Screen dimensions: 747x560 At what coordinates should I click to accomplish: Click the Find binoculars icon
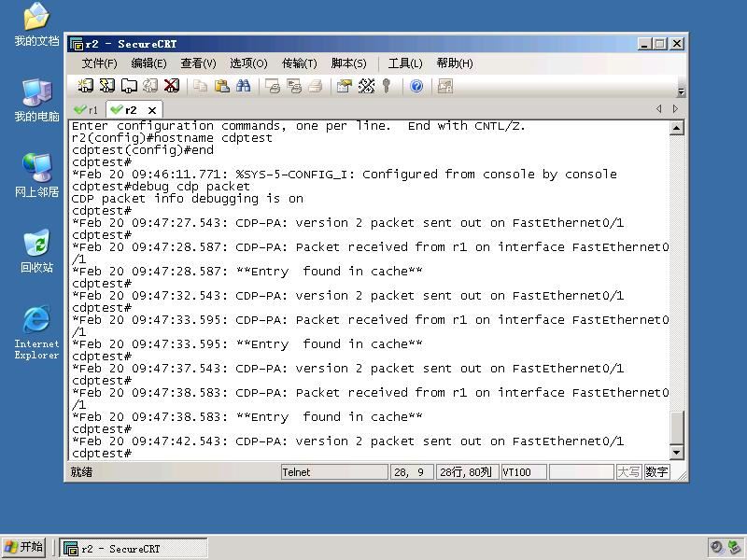click(243, 86)
